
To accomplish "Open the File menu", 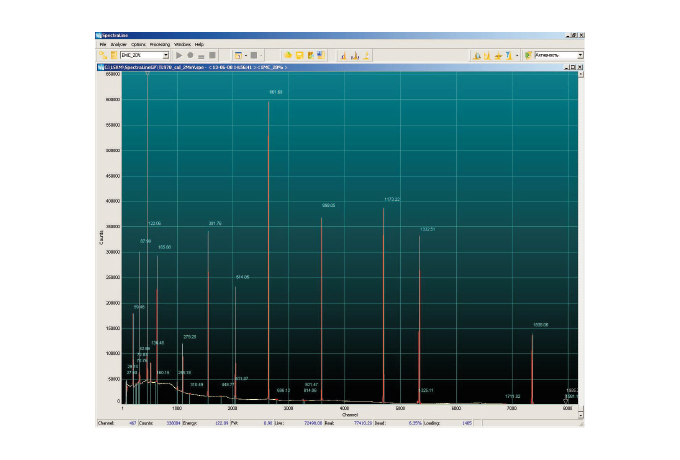I will point(102,44).
